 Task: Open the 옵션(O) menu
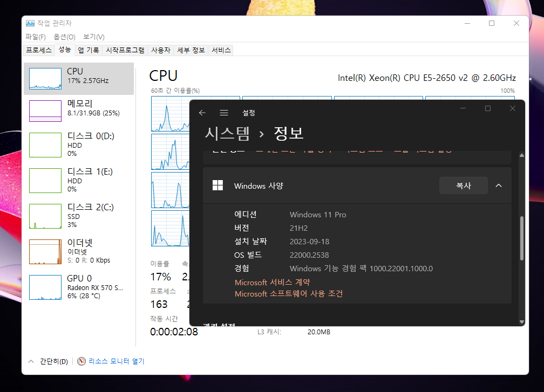coord(64,37)
